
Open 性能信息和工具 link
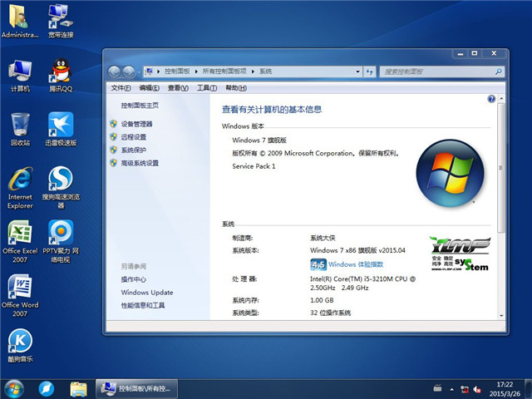pyautogui.click(x=143, y=305)
